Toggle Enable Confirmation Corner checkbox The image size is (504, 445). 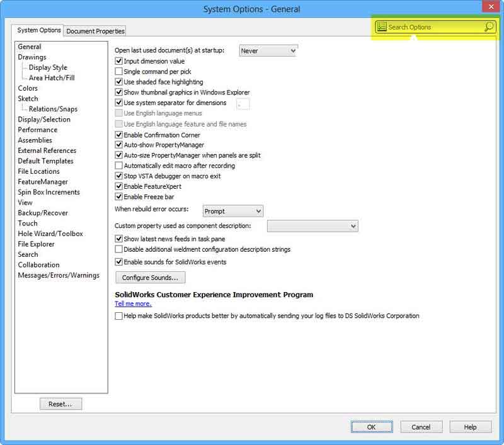pos(118,135)
